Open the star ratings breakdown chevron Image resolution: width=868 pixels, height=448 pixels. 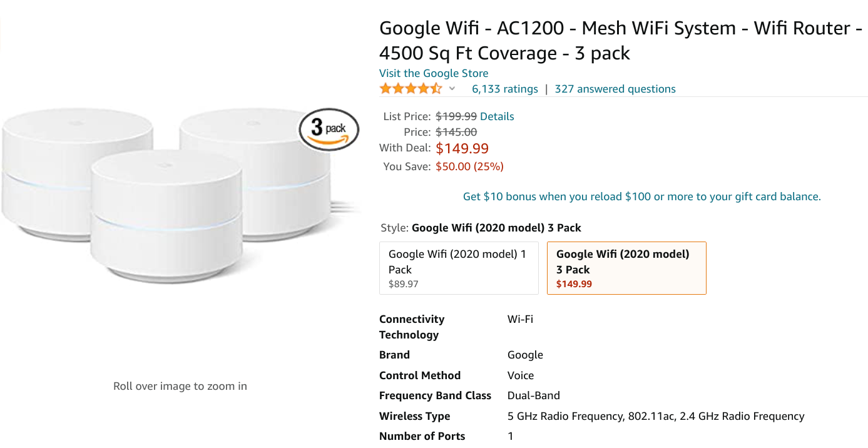click(452, 89)
